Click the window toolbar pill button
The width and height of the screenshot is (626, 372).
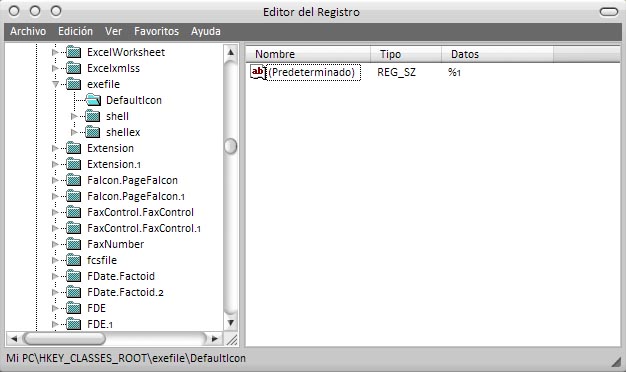click(609, 12)
